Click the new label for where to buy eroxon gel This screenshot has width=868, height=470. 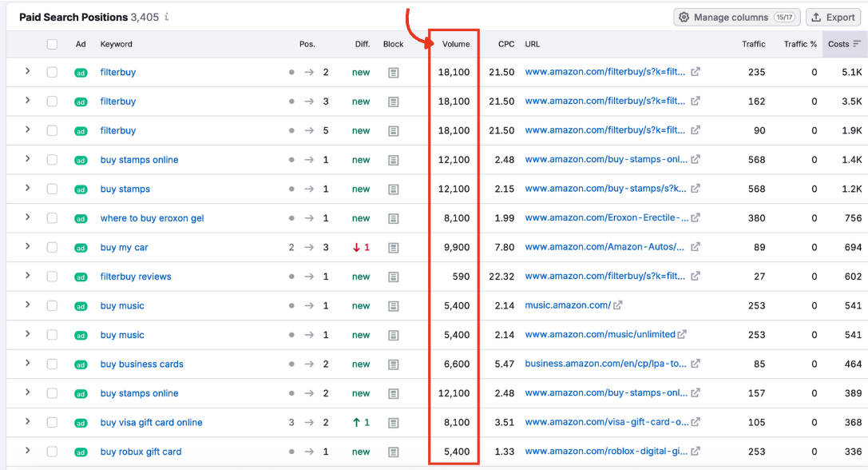pos(361,218)
